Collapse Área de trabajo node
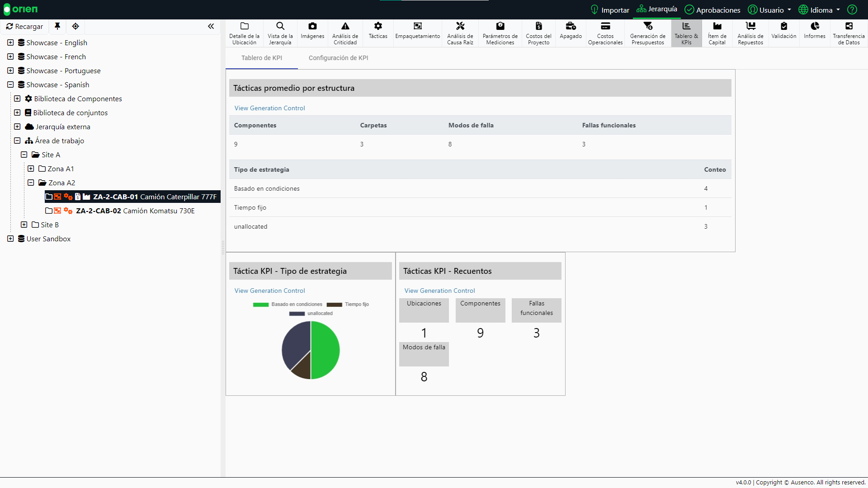 [17, 141]
